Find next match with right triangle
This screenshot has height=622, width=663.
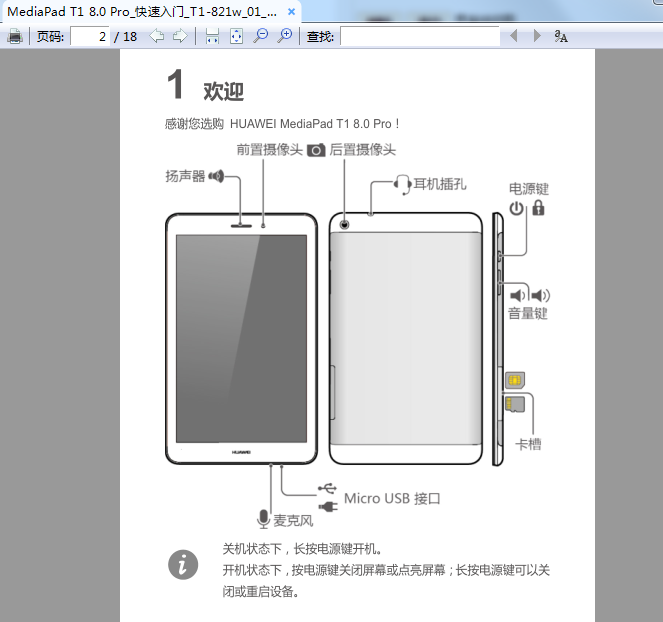click(537, 36)
